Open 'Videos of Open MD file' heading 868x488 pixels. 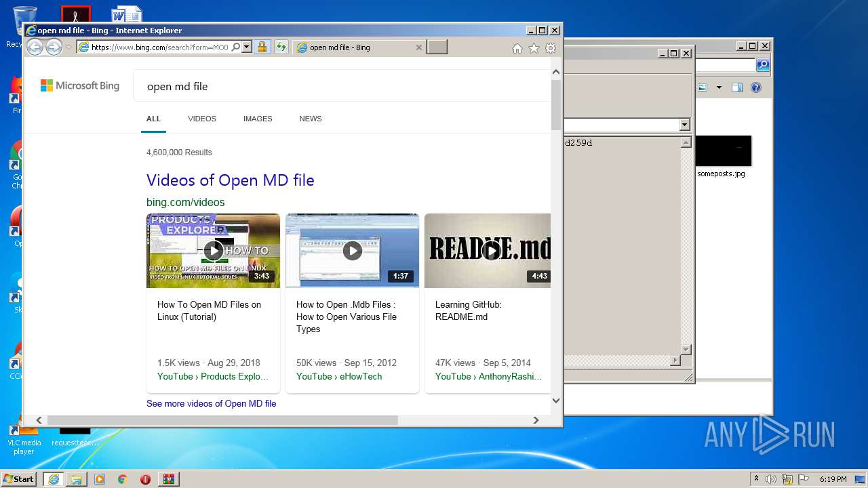pyautogui.click(x=231, y=180)
